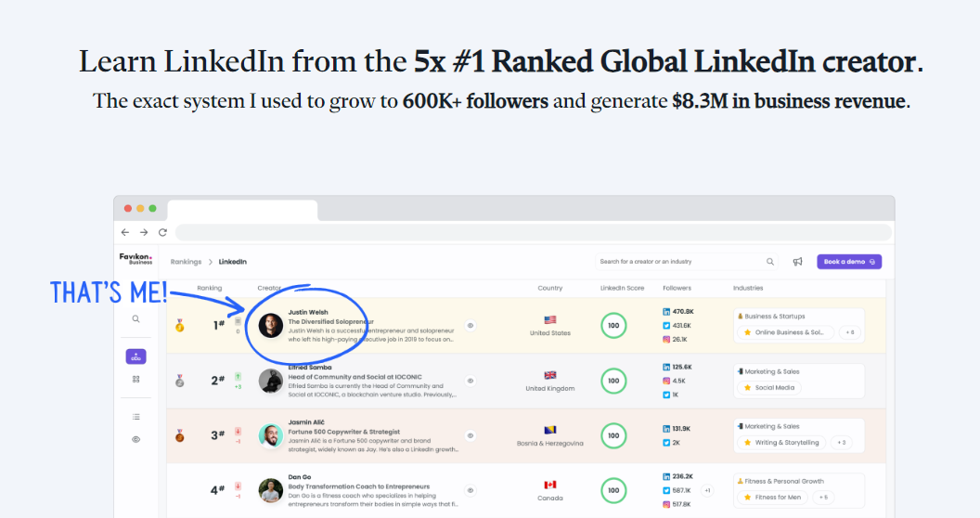
Task: Click the sidebar eye watchlist icon
Action: 135,439
